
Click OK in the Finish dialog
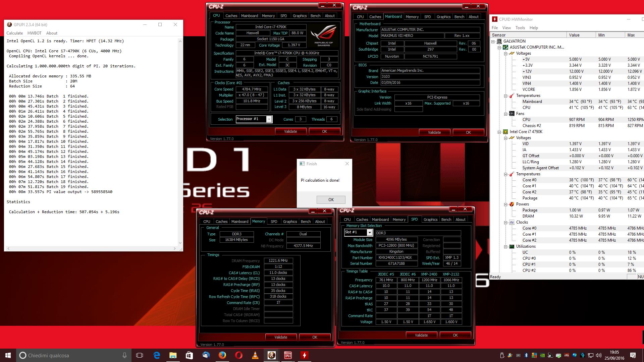tap(331, 200)
